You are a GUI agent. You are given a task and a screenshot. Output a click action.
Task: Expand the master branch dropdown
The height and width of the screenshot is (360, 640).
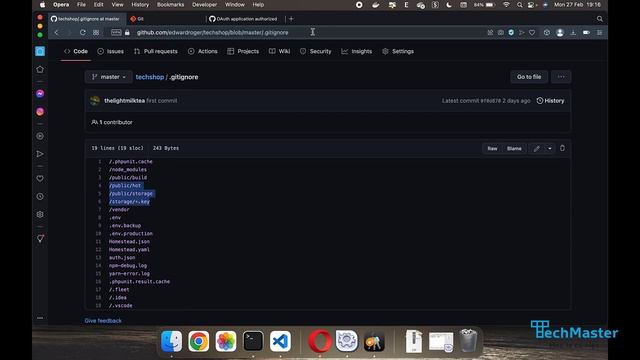click(109, 77)
